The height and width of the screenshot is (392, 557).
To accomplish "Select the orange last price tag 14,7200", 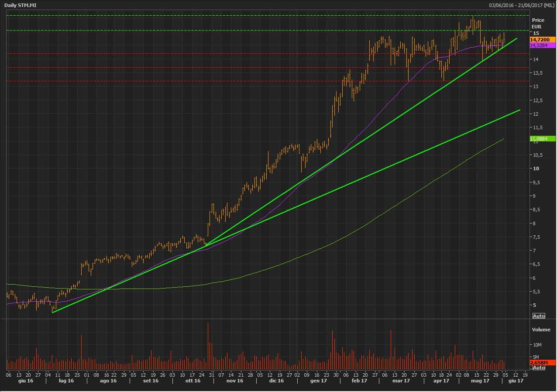I will 543,40.
